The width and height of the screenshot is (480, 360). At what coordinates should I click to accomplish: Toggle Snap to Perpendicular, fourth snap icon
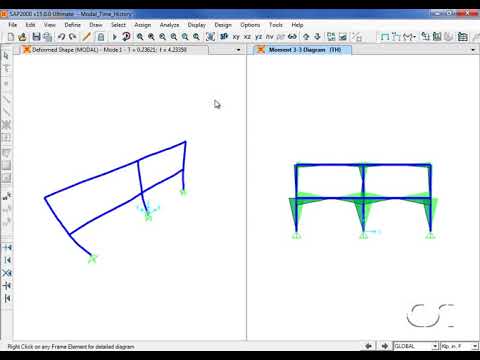(7, 286)
